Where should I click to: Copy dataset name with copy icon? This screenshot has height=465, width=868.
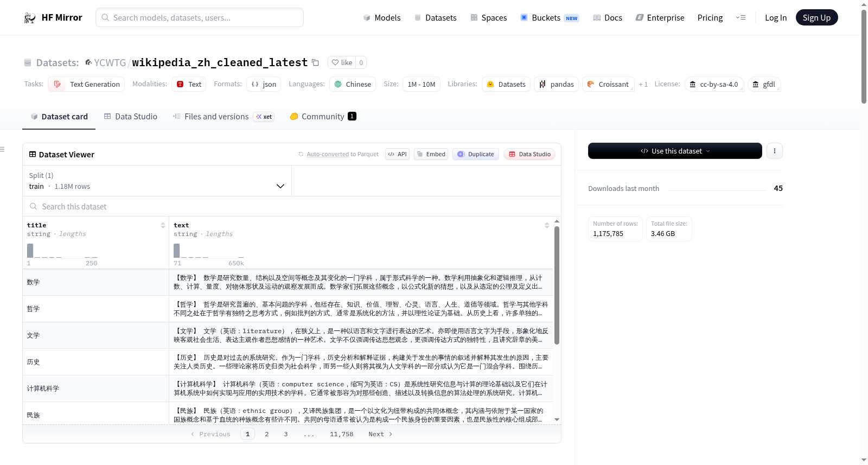pos(315,62)
